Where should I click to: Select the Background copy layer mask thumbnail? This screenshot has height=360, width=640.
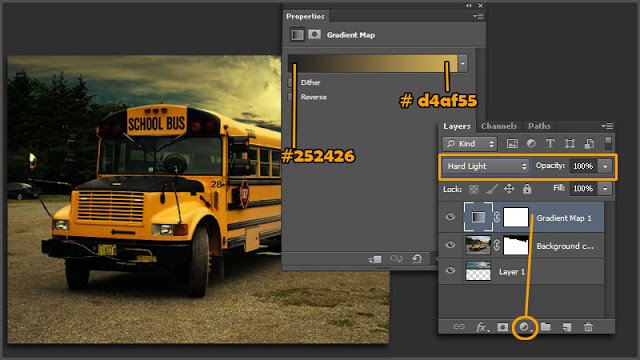point(516,245)
